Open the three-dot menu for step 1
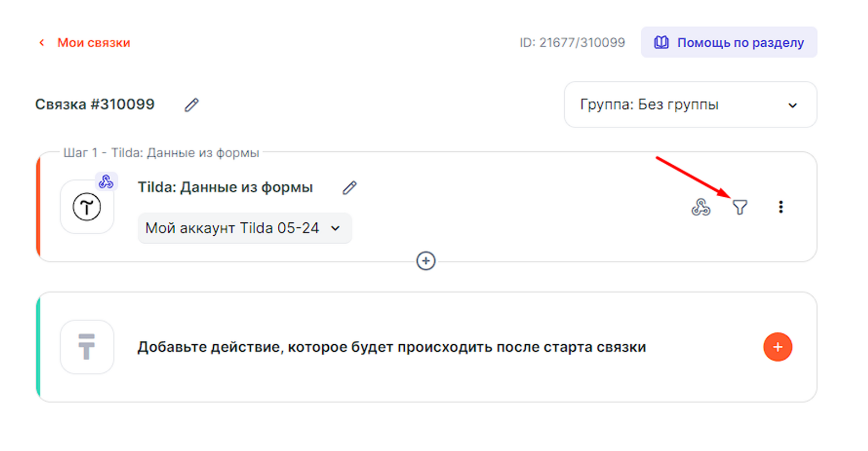The height and width of the screenshot is (451, 868). (x=781, y=207)
